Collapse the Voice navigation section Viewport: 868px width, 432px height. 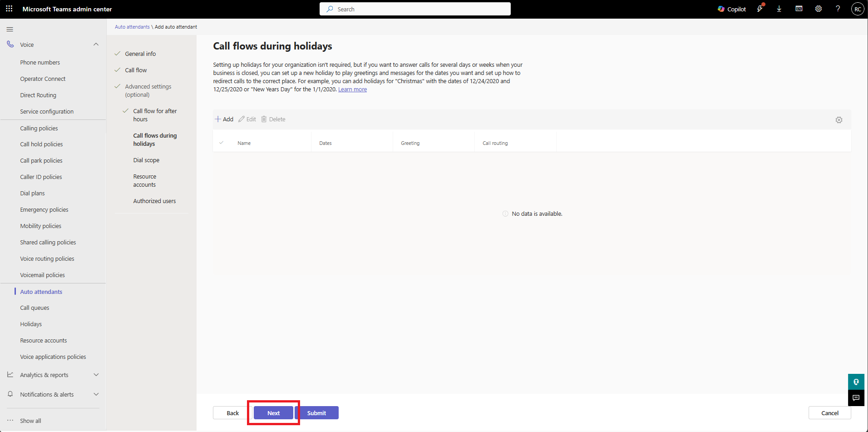point(96,45)
